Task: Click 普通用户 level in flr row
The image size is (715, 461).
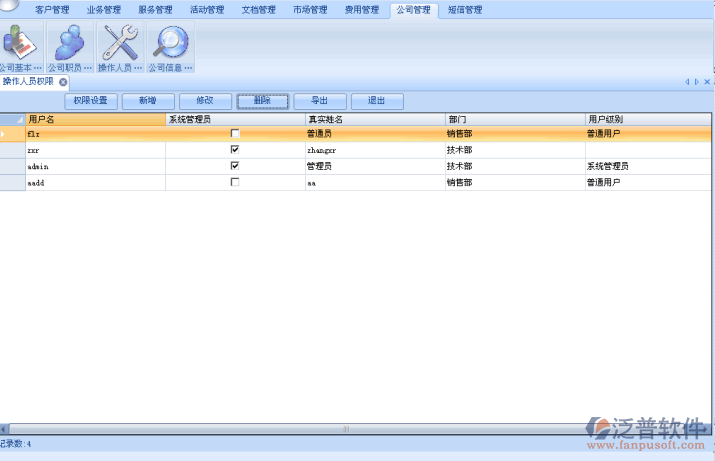Action: [648, 134]
